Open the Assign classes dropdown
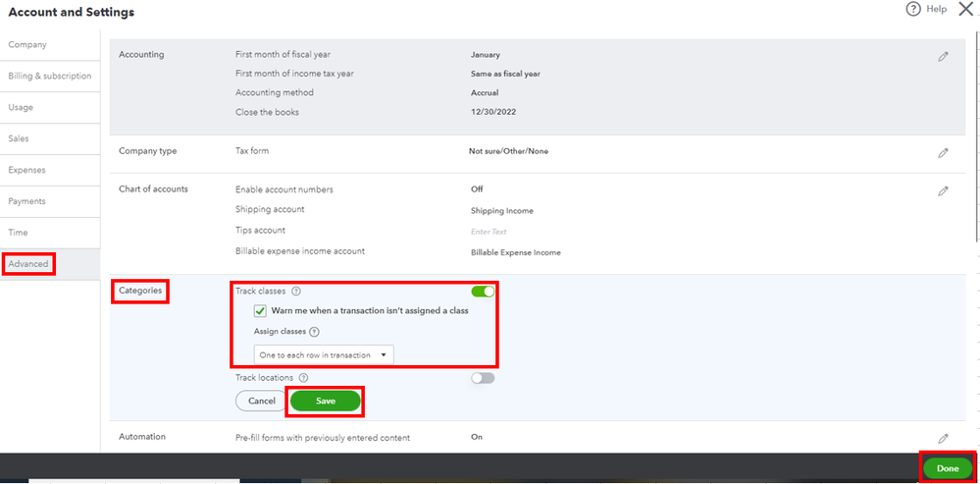This screenshot has width=980, height=484. (324, 354)
